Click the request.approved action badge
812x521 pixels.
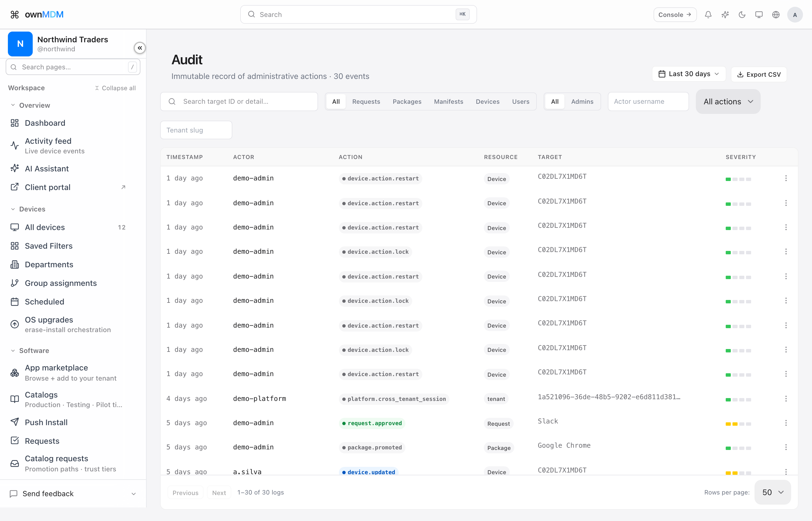pos(372,423)
